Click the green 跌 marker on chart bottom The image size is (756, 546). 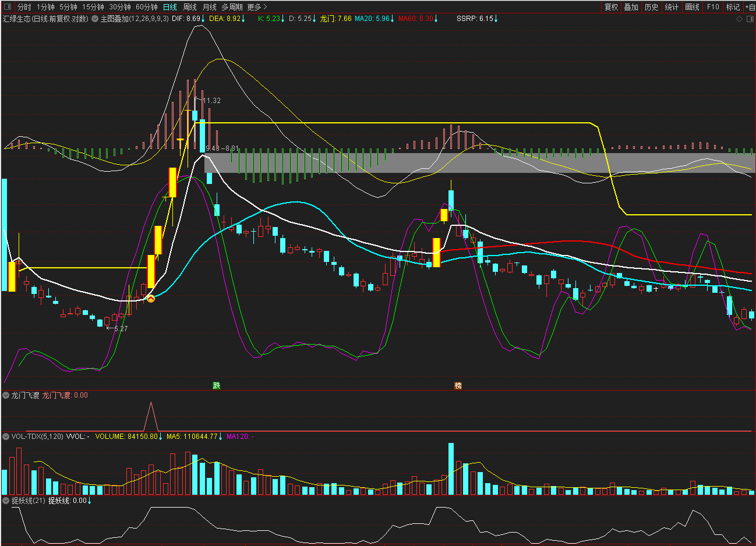point(217,385)
